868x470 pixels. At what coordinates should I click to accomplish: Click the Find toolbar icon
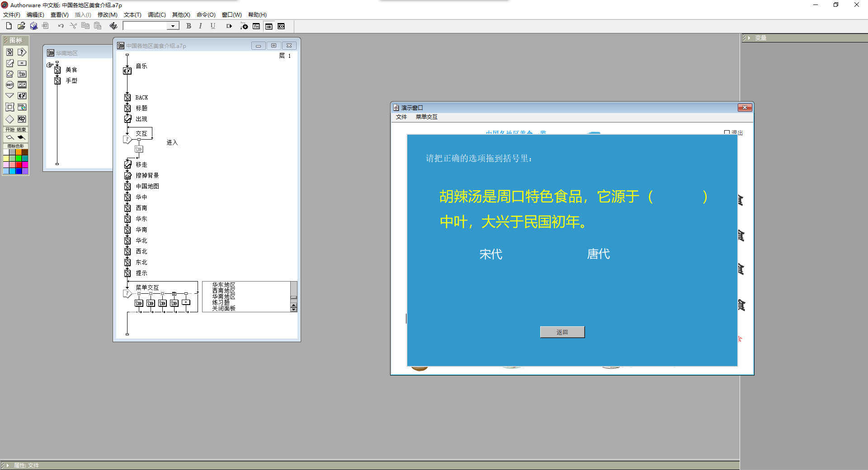click(x=113, y=26)
